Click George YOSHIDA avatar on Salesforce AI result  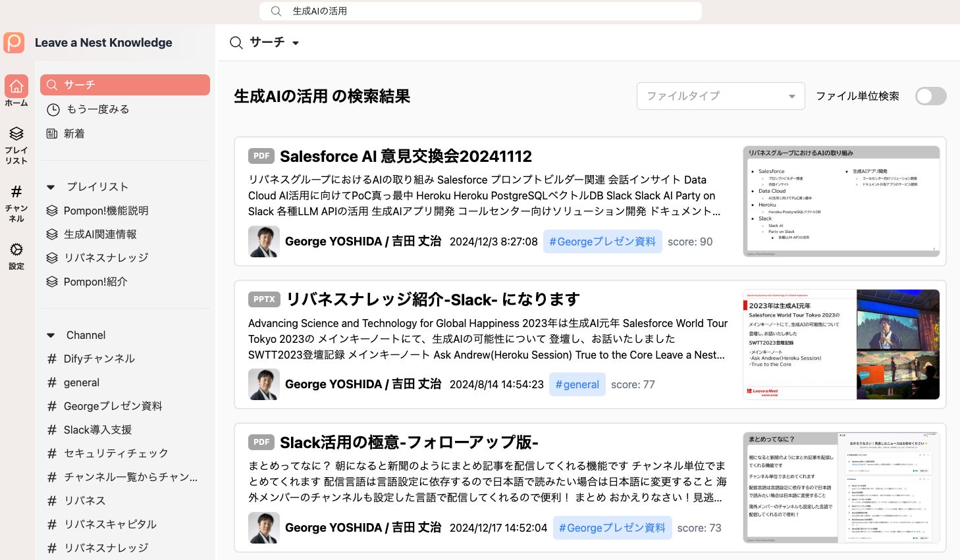click(264, 242)
